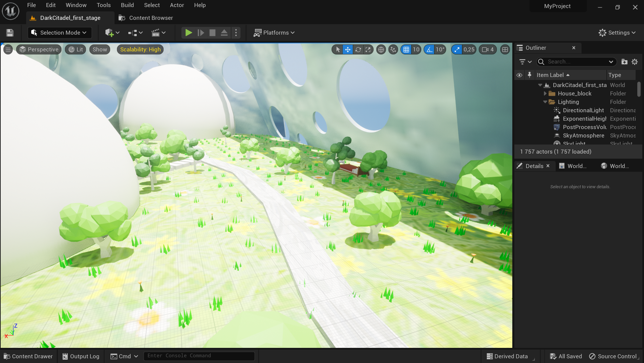Open the Perspective view mode menu
This screenshot has width=644, height=363.
39,49
